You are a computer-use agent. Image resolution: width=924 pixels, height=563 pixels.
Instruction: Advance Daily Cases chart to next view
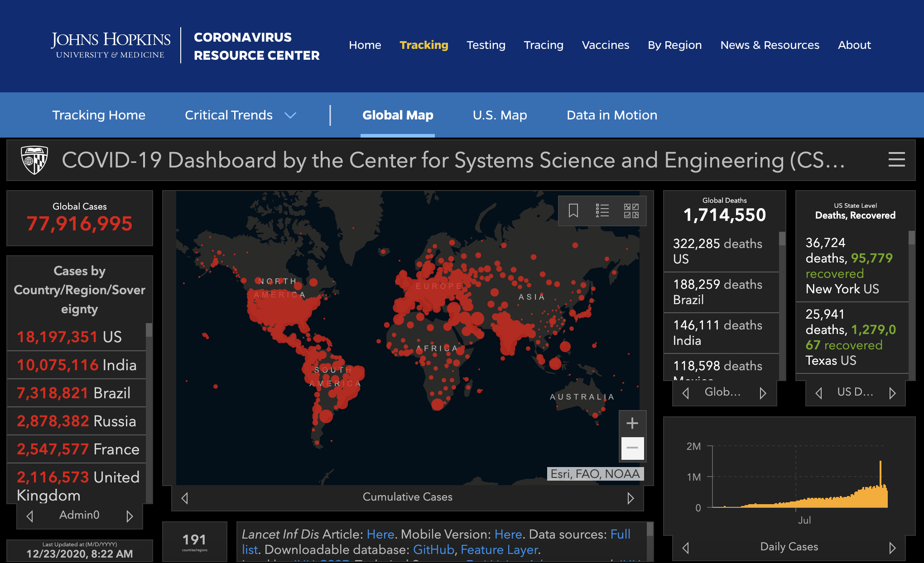(x=892, y=548)
